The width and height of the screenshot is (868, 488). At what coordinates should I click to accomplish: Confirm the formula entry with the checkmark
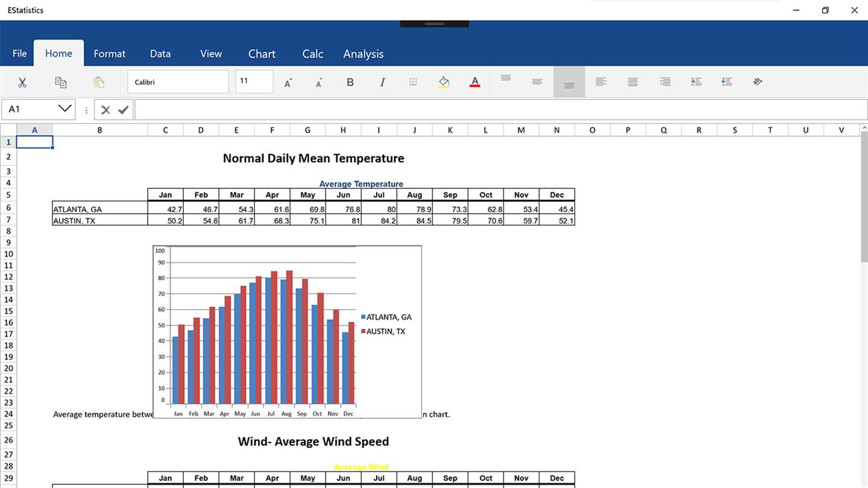click(124, 110)
